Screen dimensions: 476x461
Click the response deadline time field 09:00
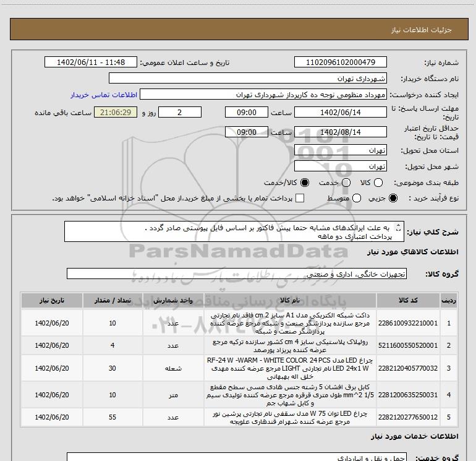click(247, 113)
